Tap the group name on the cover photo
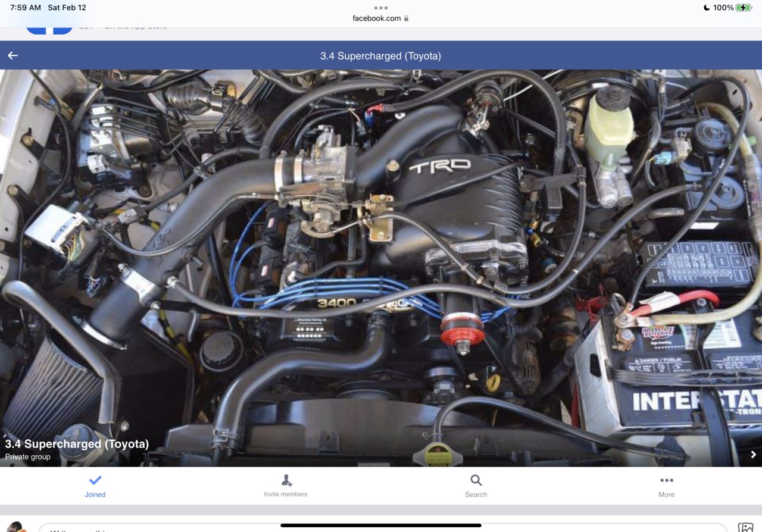The image size is (762, 532). click(77, 444)
